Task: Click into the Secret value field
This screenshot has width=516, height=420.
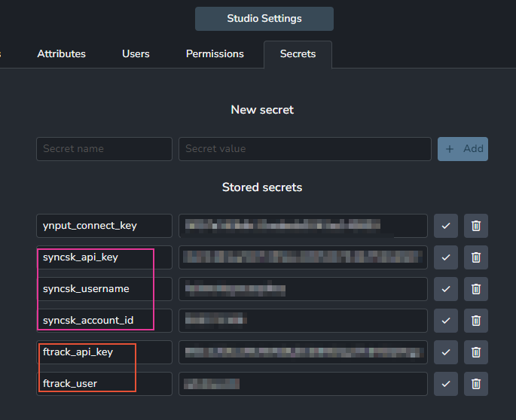Action: pyautogui.click(x=304, y=149)
